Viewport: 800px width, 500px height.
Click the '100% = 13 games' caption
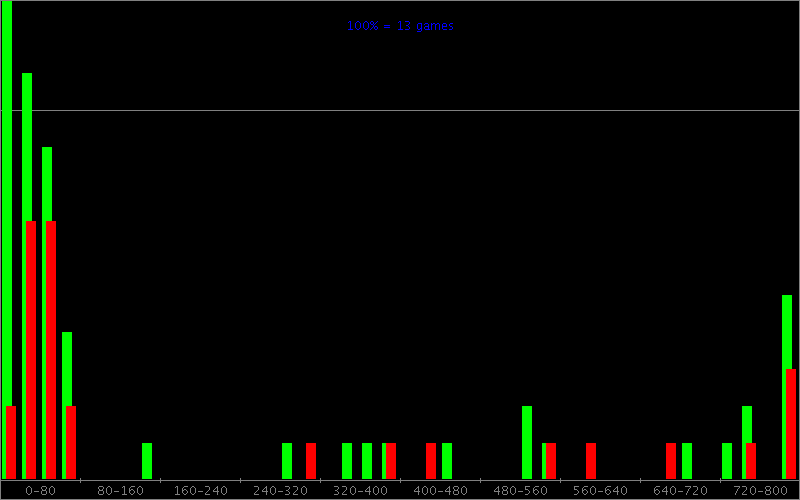(400, 26)
